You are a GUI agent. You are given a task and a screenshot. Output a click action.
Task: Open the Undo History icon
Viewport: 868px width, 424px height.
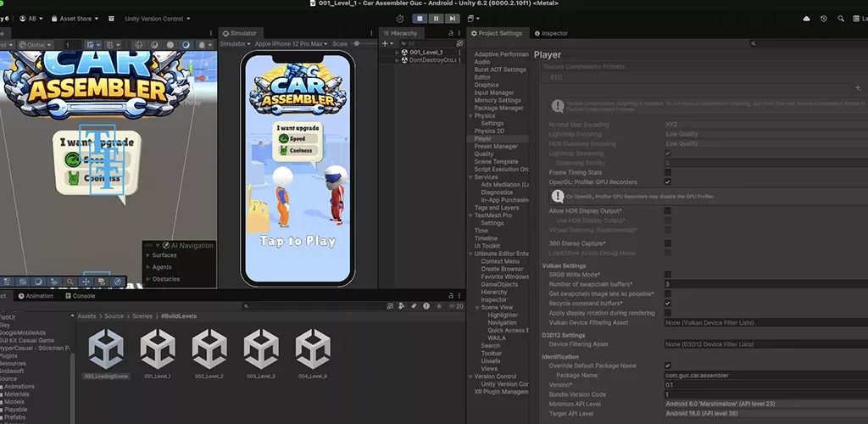(824, 19)
